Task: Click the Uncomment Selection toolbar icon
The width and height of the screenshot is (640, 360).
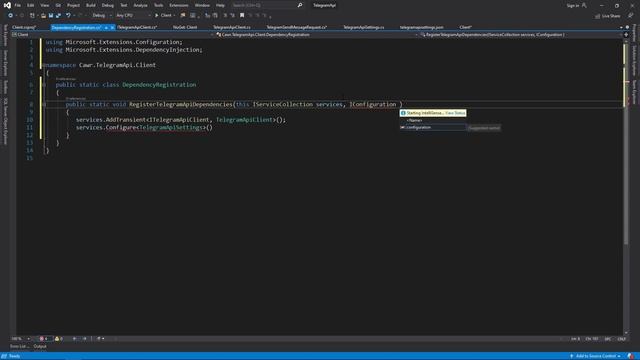Action: point(232,16)
